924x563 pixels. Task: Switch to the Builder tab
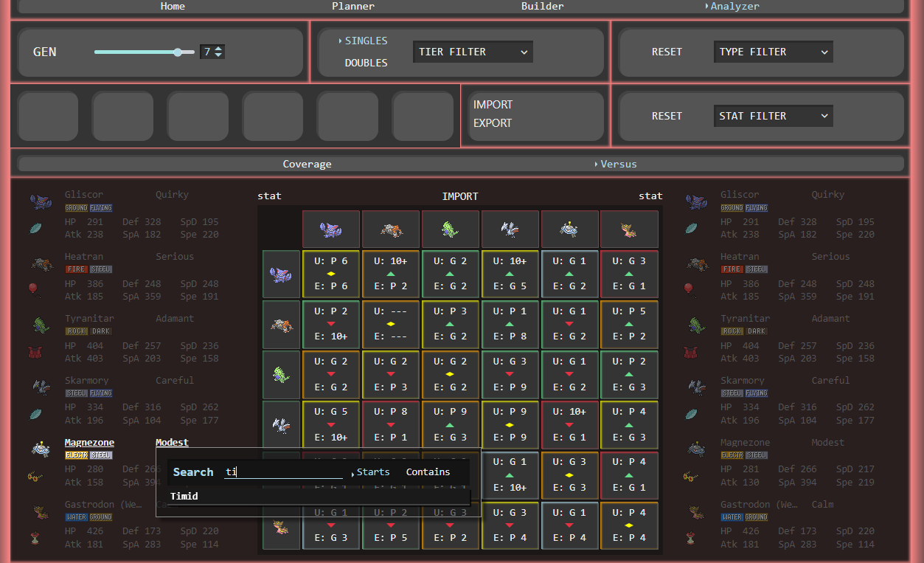point(542,6)
